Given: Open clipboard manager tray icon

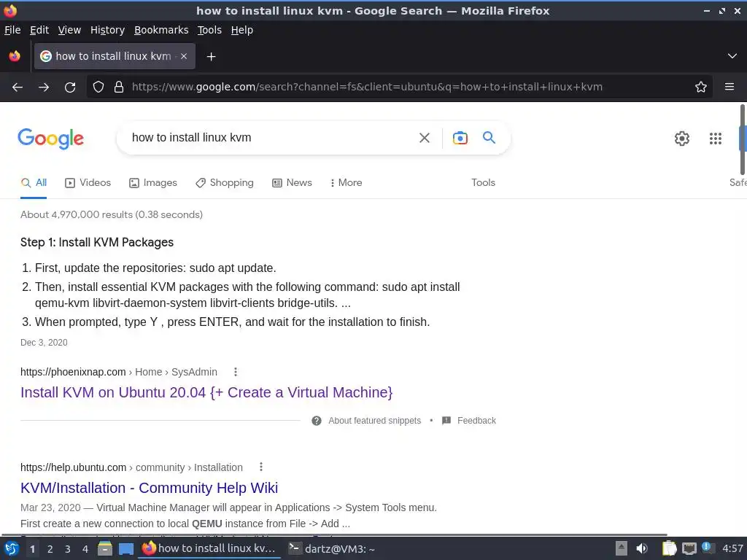Looking at the screenshot, I should [x=669, y=548].
